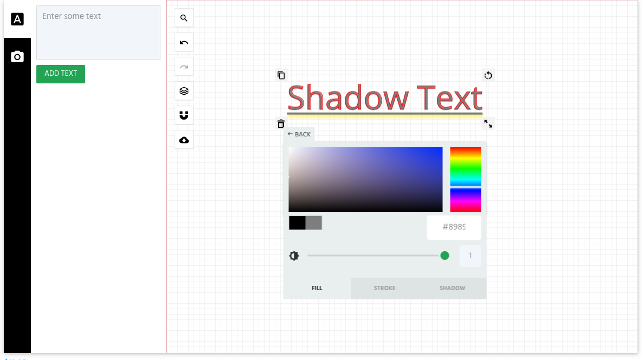Click the magnet snapping icon
The width and height of the screenshot is (644, 360).
coord(184,115)
